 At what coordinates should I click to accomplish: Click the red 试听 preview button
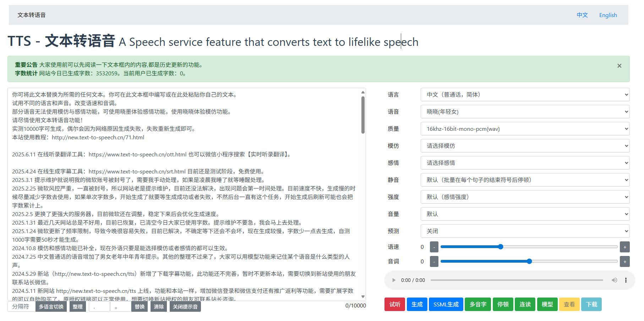pyautogui.click(x=394, y=304)
